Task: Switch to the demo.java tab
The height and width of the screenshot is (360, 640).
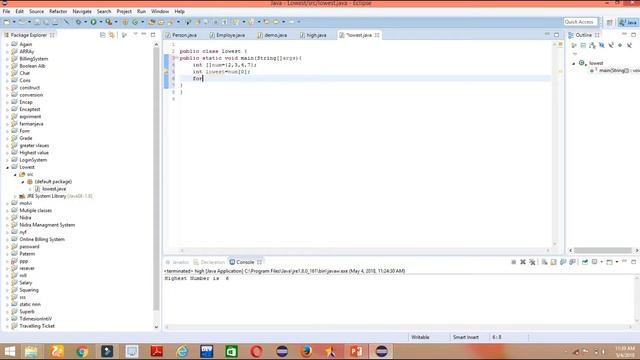Action: (272, 35)
